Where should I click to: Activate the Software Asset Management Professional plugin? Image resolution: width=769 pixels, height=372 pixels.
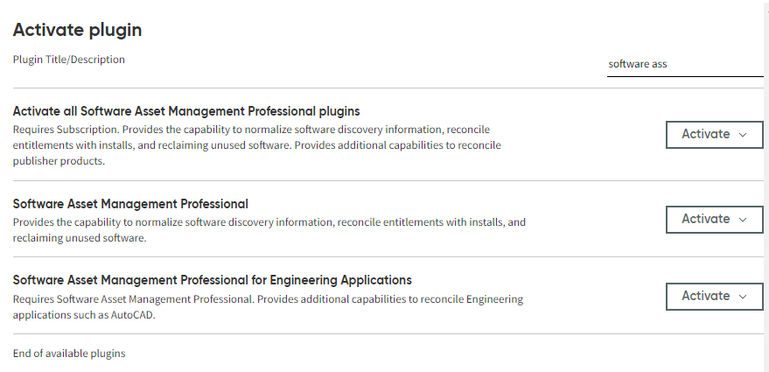(x=715, y=220)
